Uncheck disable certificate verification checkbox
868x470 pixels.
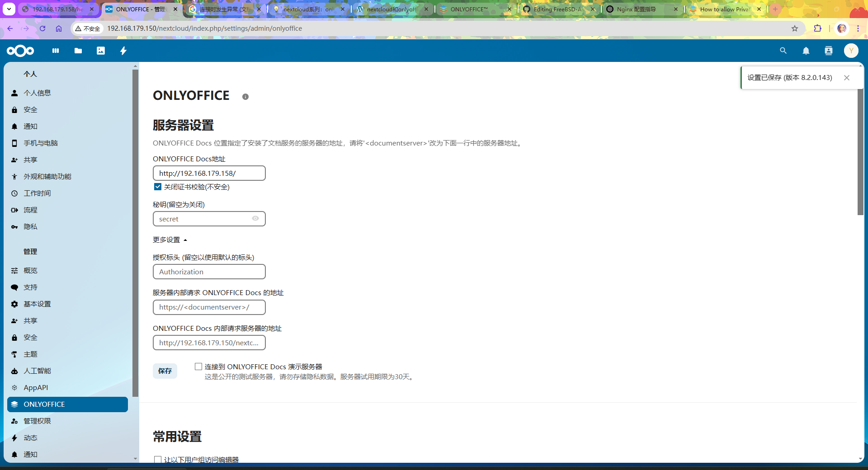158,187
